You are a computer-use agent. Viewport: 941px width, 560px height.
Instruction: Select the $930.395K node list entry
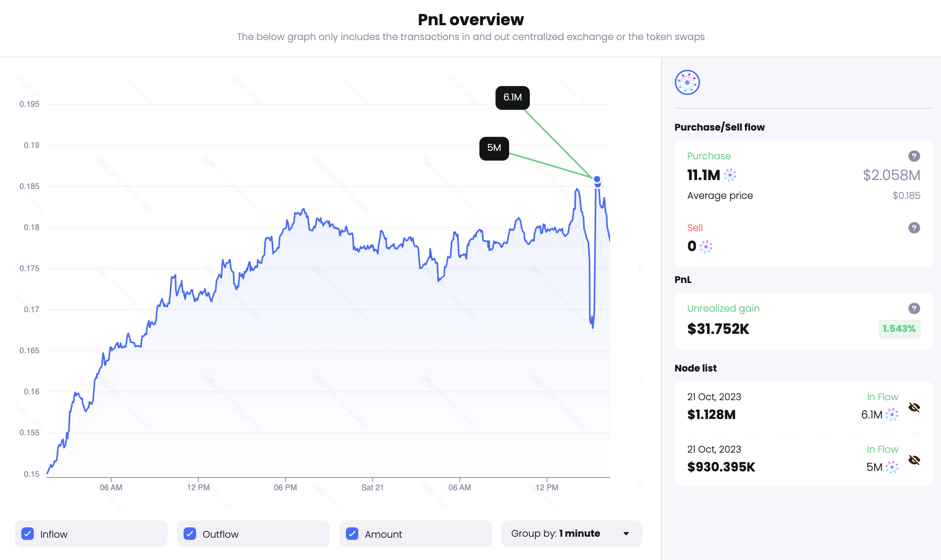803,460
